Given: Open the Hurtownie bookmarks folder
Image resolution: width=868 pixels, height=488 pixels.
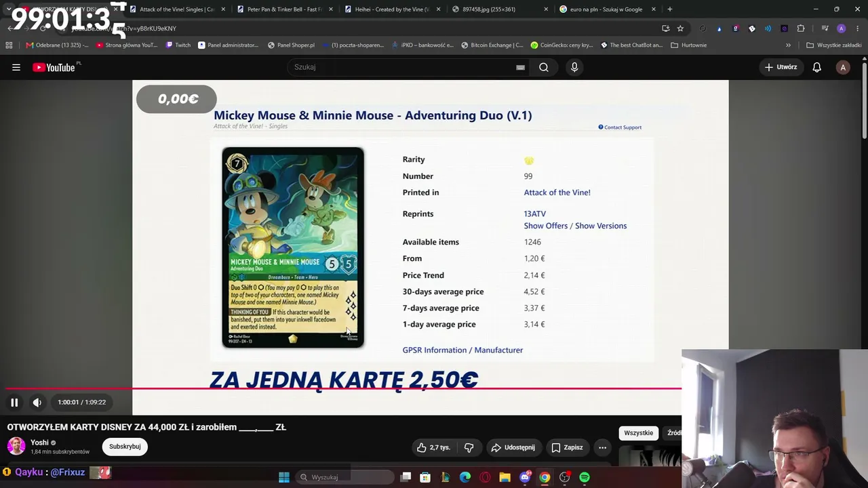Looking at the screenshot, I should (688, 45).
